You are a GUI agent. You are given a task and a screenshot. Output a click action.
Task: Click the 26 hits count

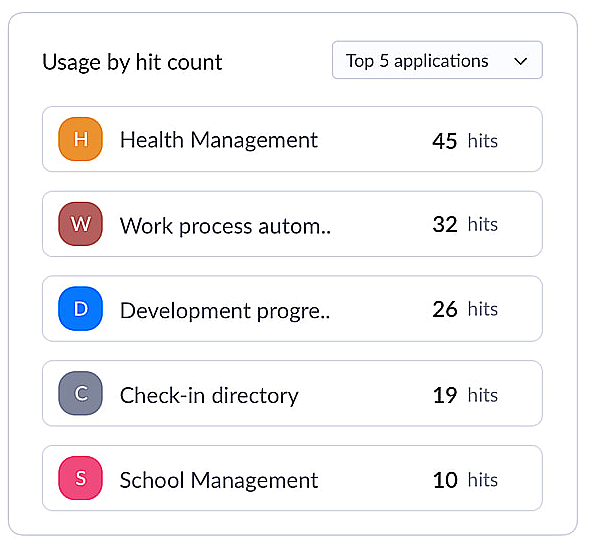465,309
